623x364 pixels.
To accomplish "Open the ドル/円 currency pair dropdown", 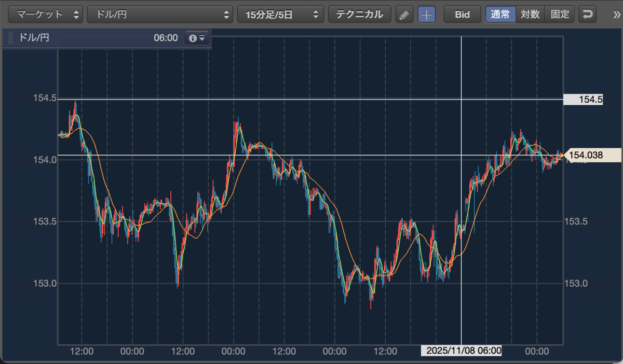I will (160, 15).
